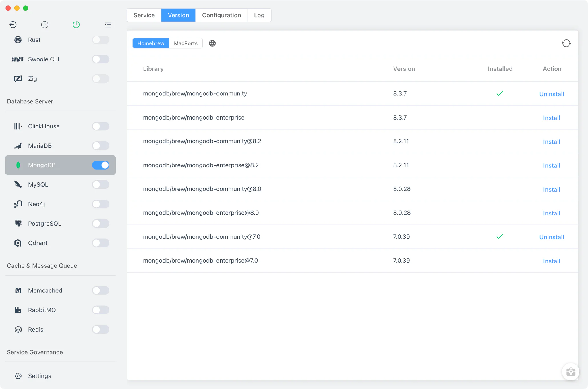
Task: Turn on the Neo4j switch
Action: (100, 204)
